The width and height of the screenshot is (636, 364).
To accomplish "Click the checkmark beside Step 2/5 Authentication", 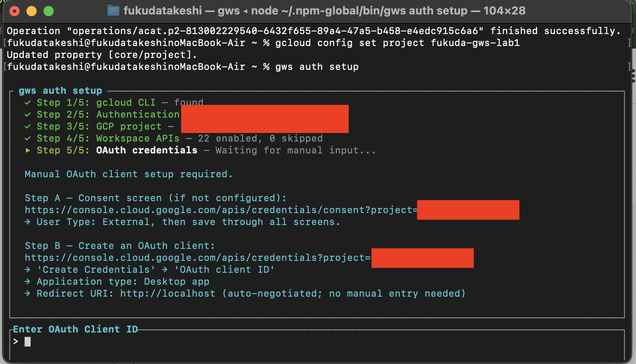I will click(28, 114).
